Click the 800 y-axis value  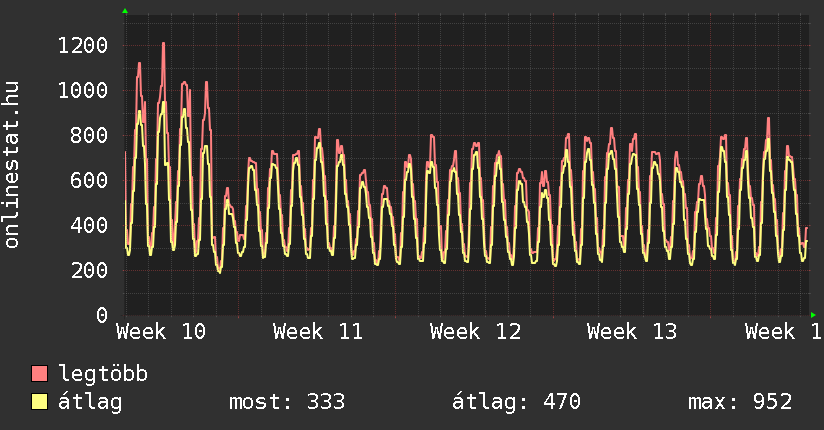coord(89,135)
